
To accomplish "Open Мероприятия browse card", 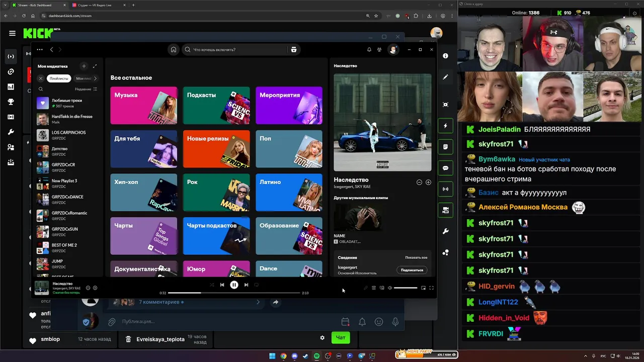I will (289, 106).
